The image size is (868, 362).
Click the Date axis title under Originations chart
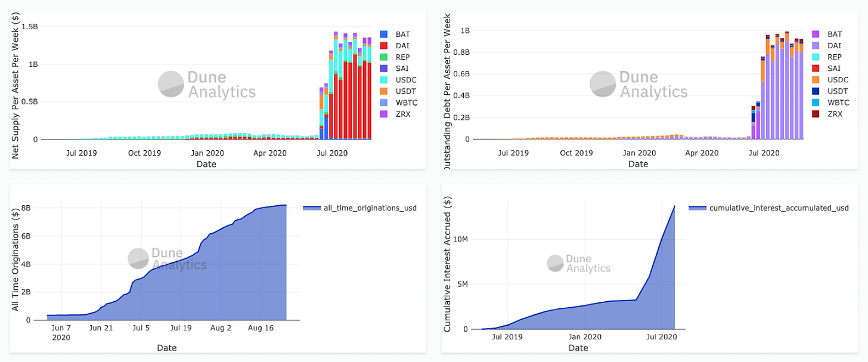[x=166, y=348]
